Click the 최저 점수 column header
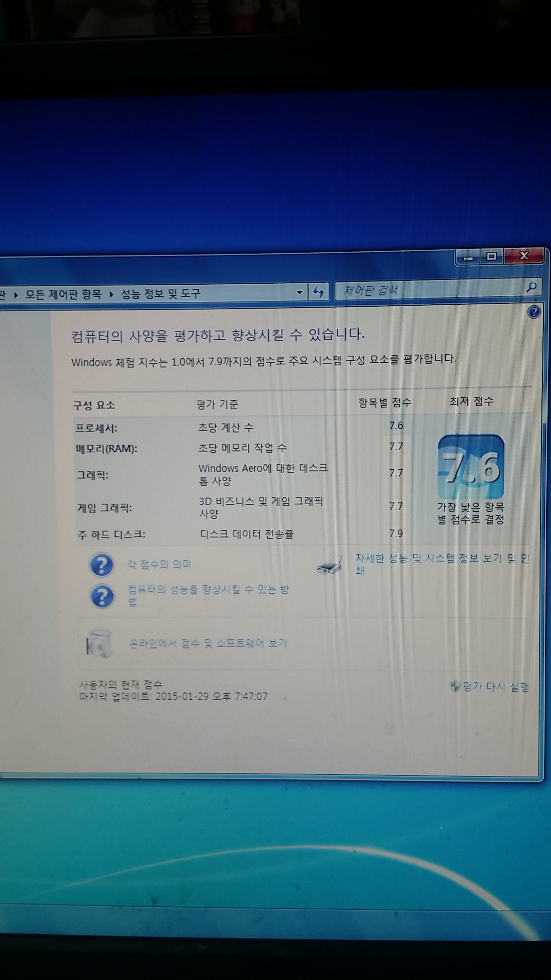 [x=471, y=401]
